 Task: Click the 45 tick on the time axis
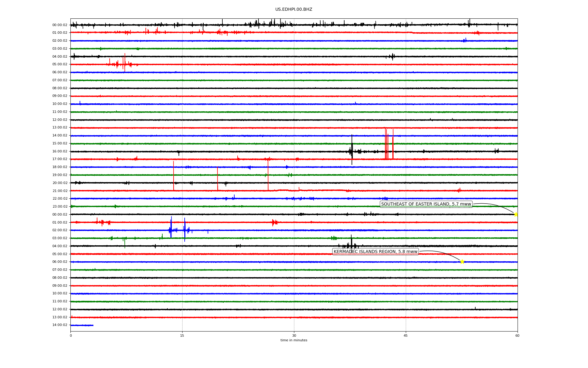point(405,335)
